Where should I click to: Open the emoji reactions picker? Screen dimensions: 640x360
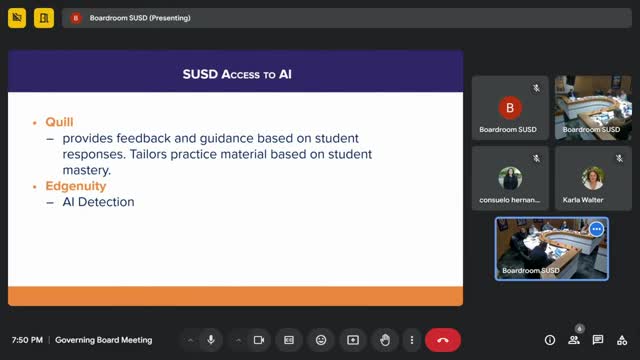tap(321, 340)
